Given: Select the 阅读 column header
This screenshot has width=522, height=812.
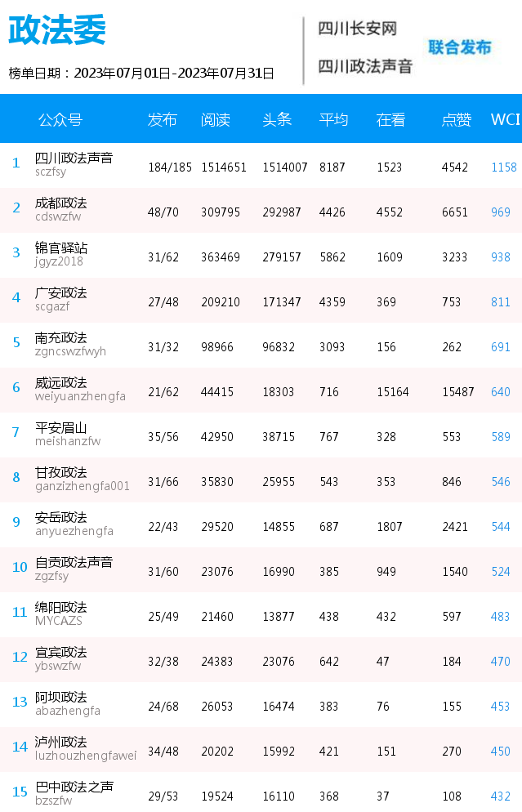Looking at the screenshot, I should (216, 119).
